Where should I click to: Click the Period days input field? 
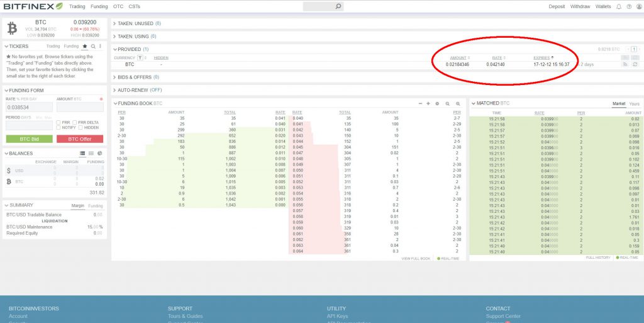pos(29,125)
